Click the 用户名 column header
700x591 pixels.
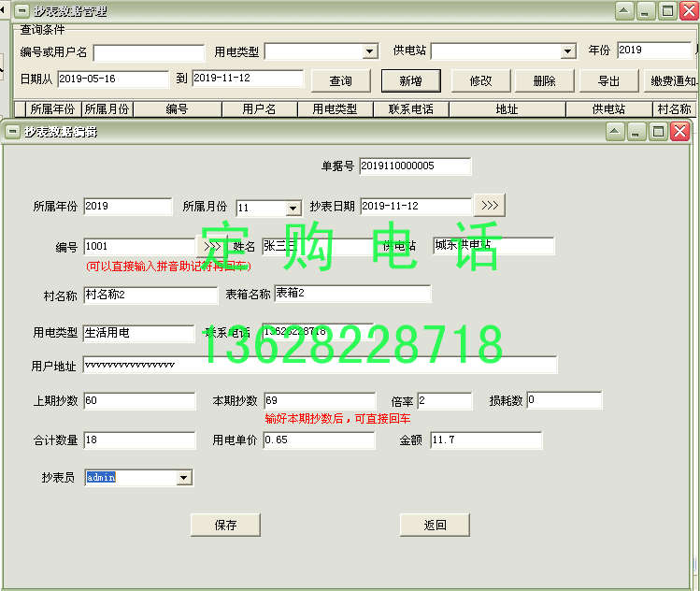(260, 109)
